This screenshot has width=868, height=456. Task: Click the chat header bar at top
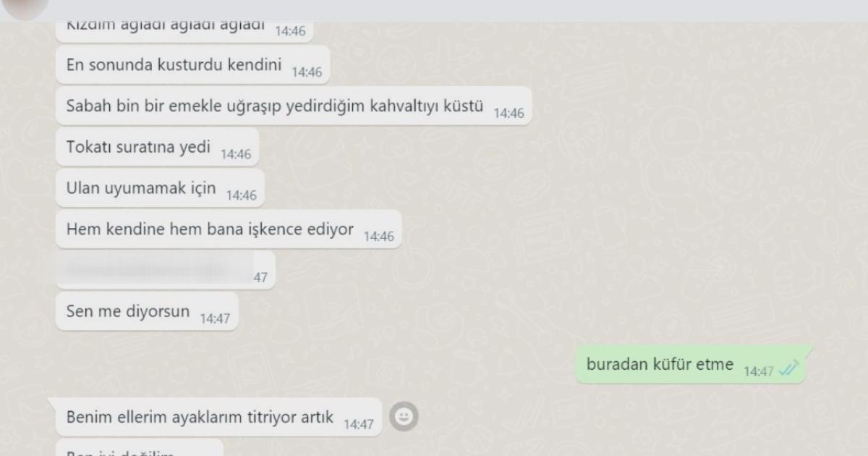coord(434,10)
